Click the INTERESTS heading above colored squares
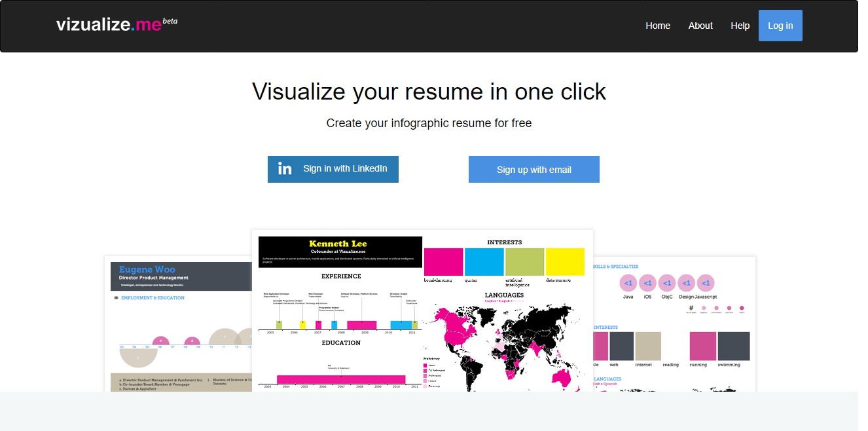The width and height of the screenshot is (868, 431). [x=505, y=242]
